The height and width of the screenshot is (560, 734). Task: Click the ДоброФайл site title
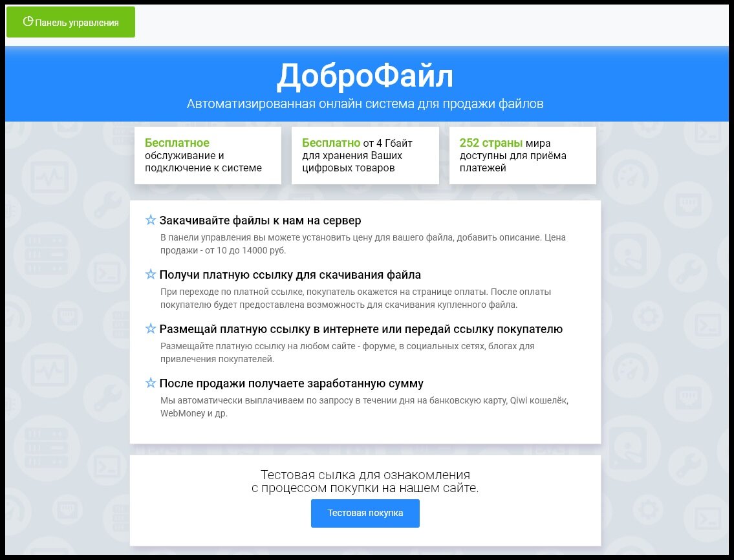click(365, 76)
